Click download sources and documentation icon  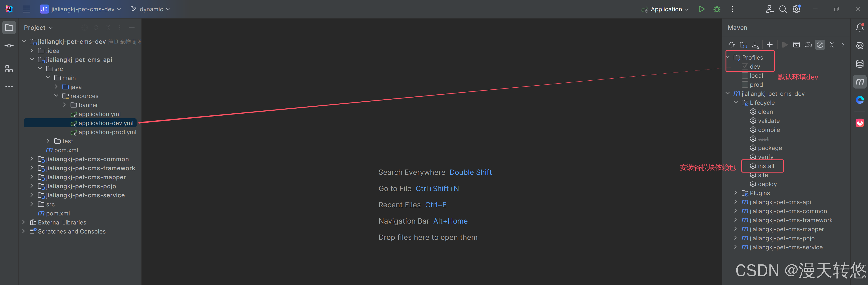pos(755,45)
